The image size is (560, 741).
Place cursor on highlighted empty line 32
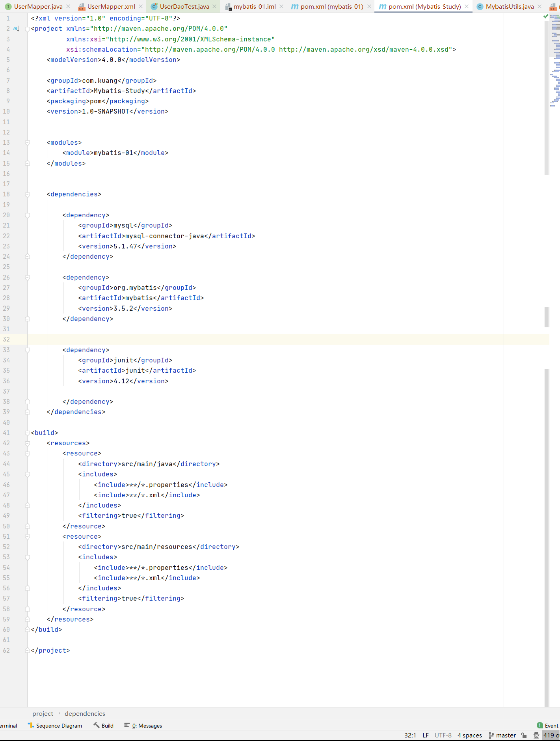point(288,340)
